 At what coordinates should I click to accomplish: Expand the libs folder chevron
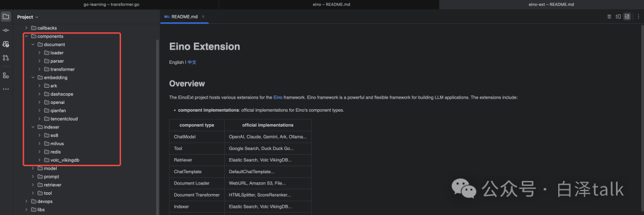tap(27, 209)
